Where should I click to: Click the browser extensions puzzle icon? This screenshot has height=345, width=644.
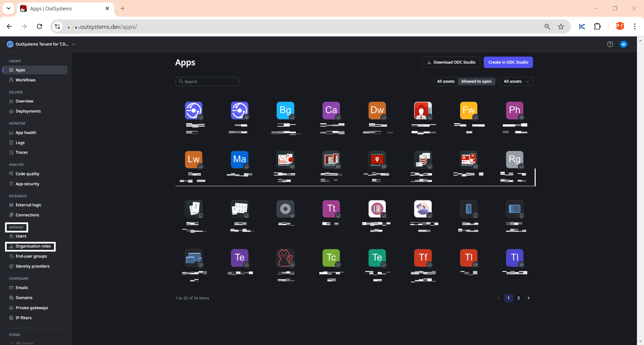(x=597, y=26)
